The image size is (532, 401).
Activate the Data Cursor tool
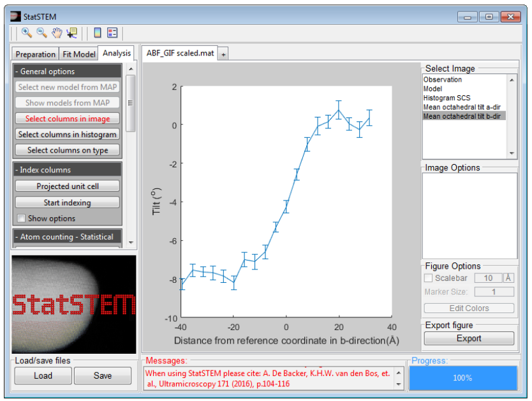click(x=72, y=33)
